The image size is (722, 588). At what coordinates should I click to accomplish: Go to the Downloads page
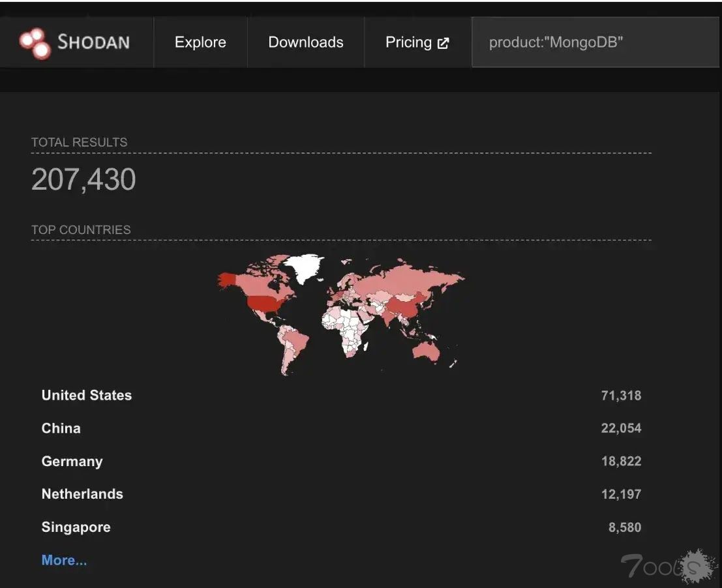[x=305, y=42]
